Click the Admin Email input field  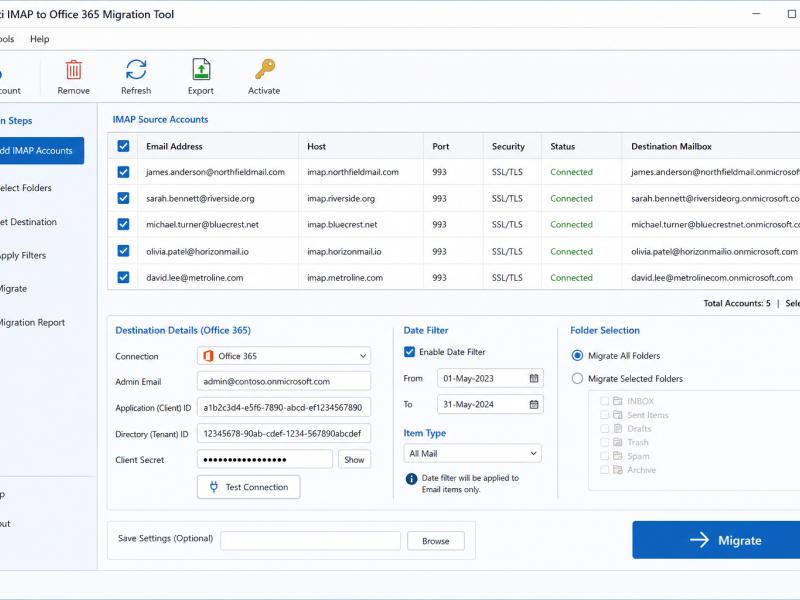coord(284,381)
